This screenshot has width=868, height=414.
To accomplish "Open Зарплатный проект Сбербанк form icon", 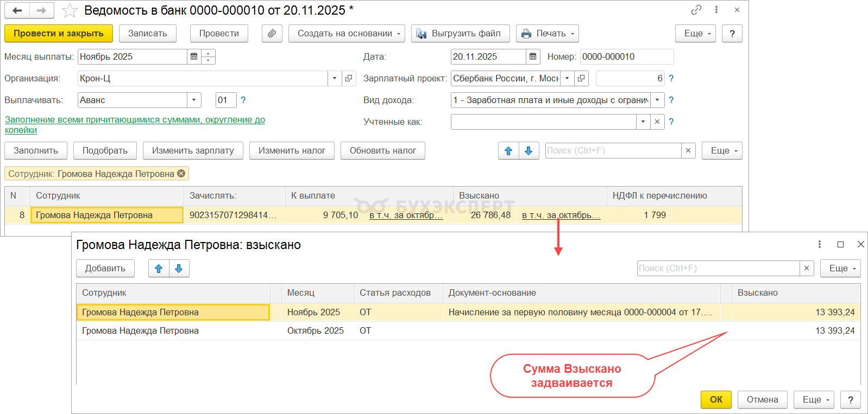I will point(581,78).
